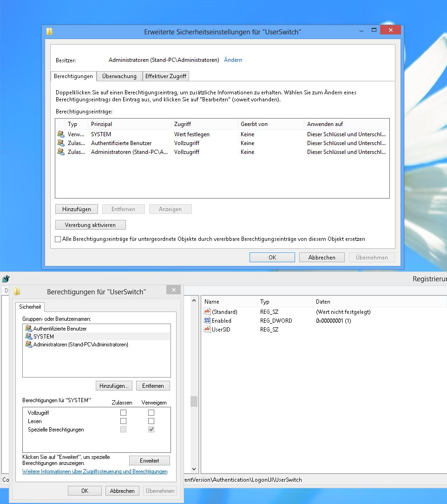This screenshot has height=504, width=447.
Task: Click the folder icon in Berechtigungen für UserSwitch title bar
Action: (x=17, y=292)
